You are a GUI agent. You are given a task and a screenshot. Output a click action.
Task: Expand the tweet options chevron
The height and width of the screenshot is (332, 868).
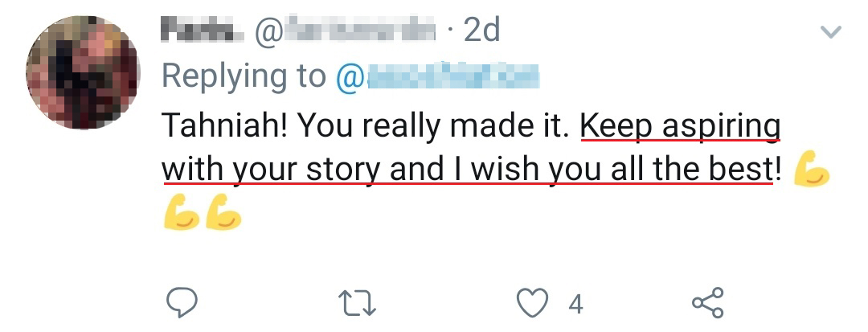click(829, 33)
